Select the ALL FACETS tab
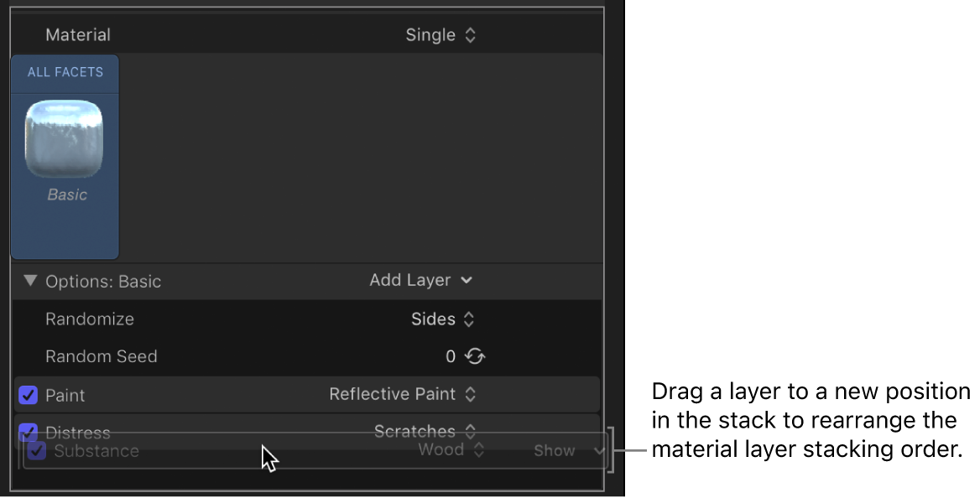The height and width of the screenshot is (498, 980). [x=65, y=73]
